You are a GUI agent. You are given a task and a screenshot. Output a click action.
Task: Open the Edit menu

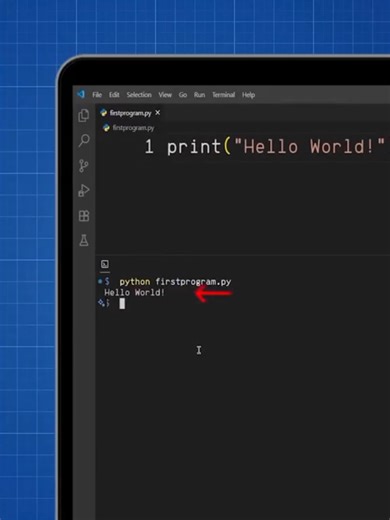[114, 95]
